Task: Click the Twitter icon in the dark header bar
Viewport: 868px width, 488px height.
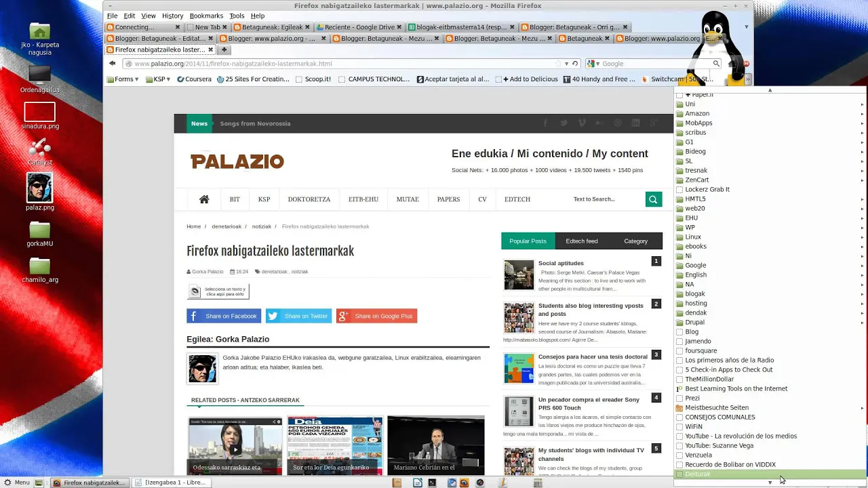Action: (x=564, y=123)
